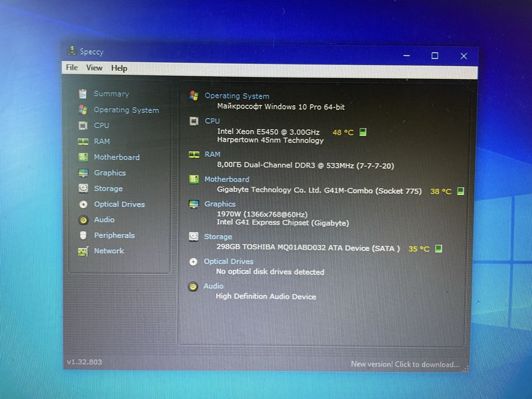Viewport: 532px width, 399px height.
Task: Click the RAM stick icon in sidebar
Action: [83, 141]
